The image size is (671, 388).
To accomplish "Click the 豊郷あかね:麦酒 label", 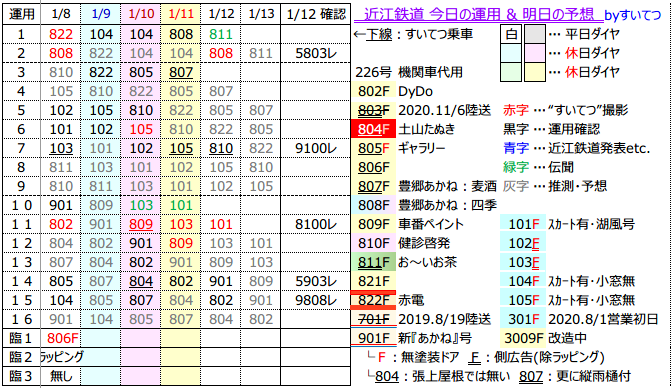I will 447,186.
